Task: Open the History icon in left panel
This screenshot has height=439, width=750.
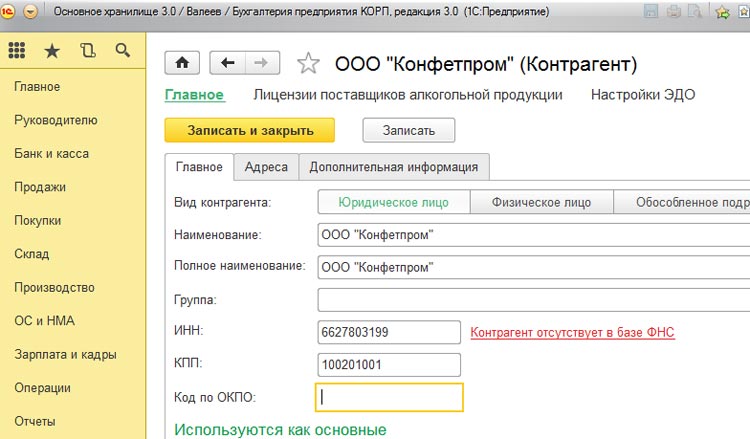Action: 87,50
